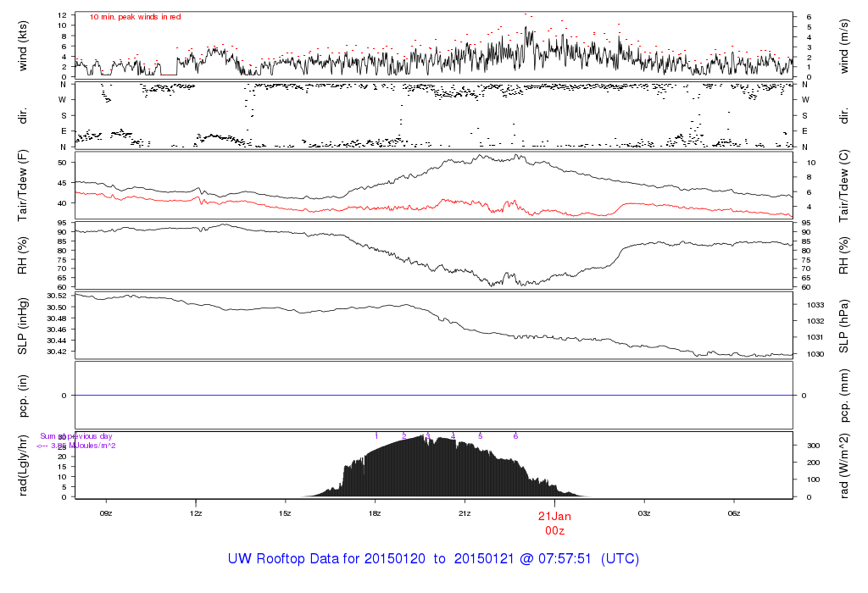Select the 18z time tick label
868x593 pixels.
[376, 513]
